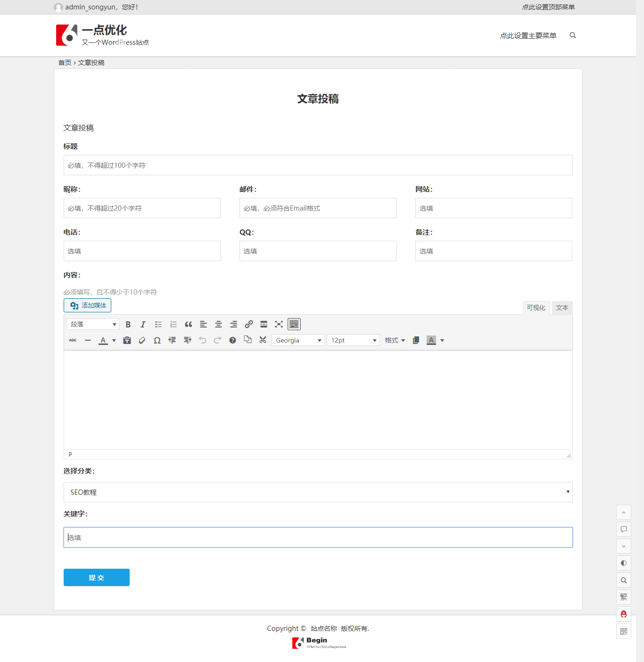Focus the 昵称 nickname field
This screenshot has height=662, width=644.
tap(142, 208)
